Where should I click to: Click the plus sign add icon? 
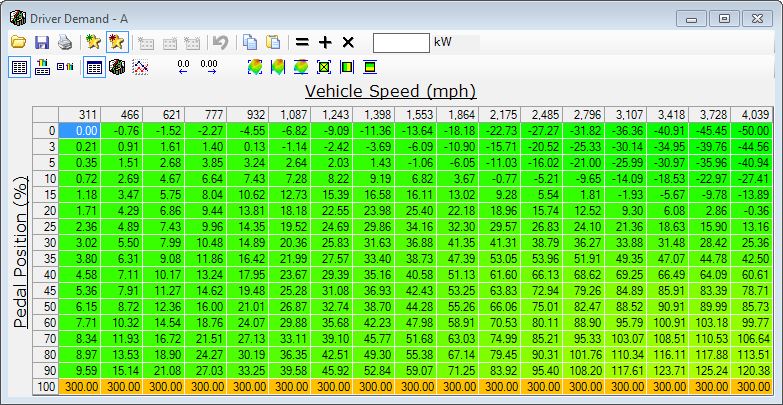click(x=324, y=42)
